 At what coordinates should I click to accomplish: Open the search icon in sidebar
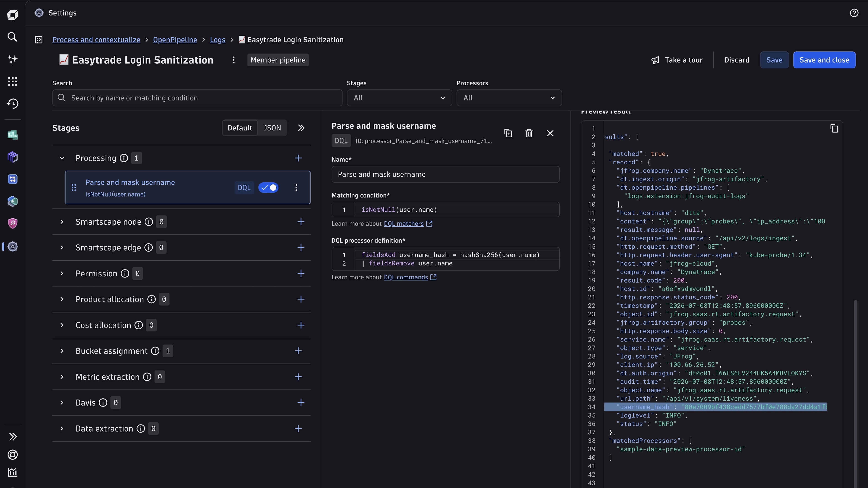(x=13, y=37)
